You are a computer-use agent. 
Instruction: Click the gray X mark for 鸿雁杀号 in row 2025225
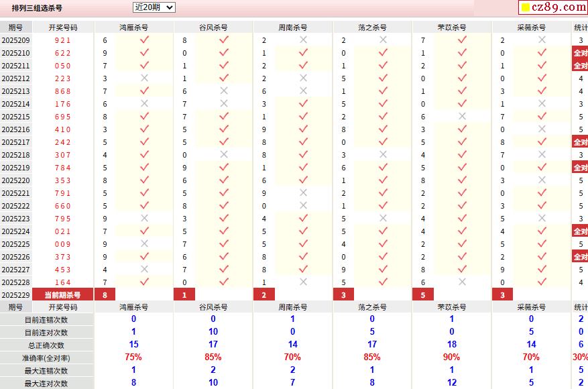tap(144, 244)
